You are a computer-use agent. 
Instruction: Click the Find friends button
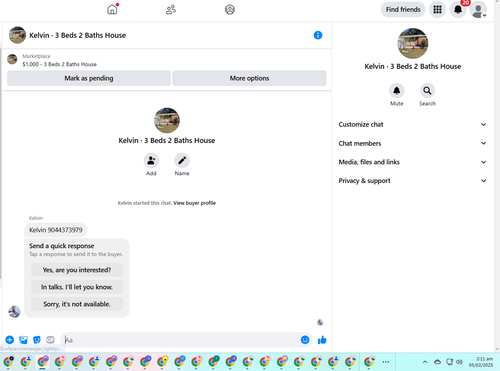pos(403,9)
